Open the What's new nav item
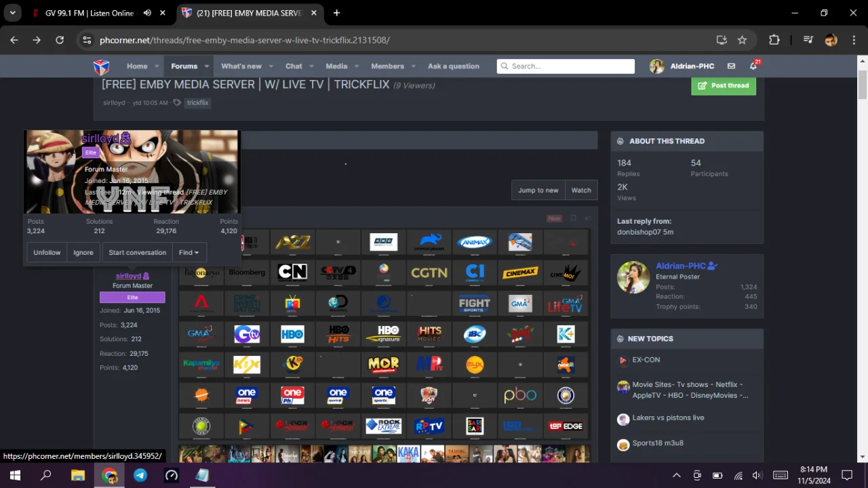The width and height of the screenshot is (868, 488). point(241,66)
